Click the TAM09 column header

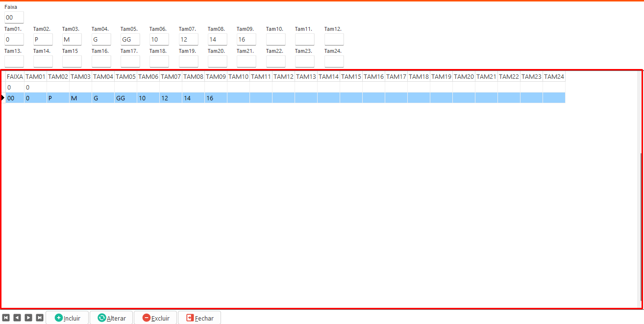(x=216, y=76)
